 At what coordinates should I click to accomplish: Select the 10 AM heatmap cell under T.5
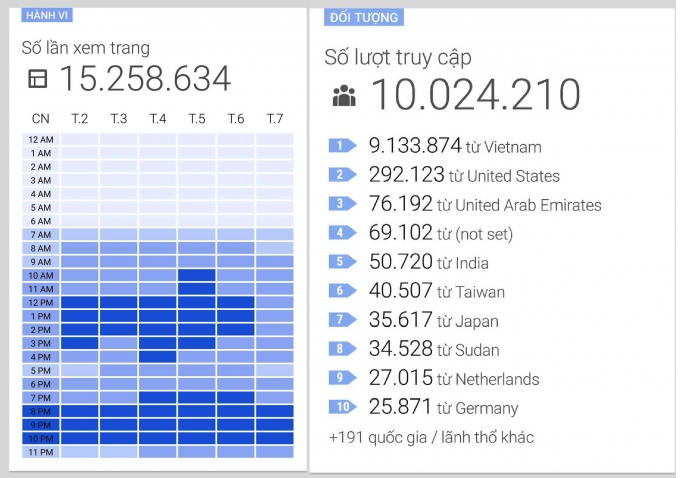tap(197, 275)
